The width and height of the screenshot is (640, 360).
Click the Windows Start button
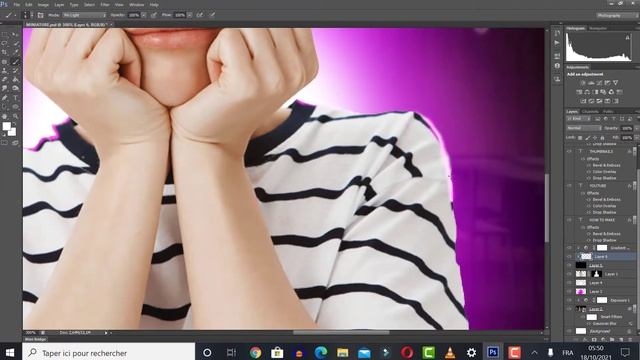[10, 352]
